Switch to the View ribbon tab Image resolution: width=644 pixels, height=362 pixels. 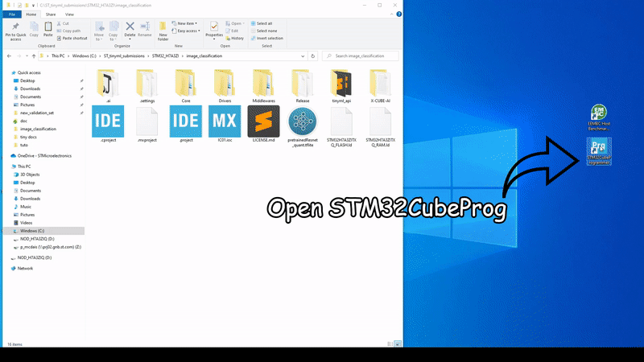[x=69, y=14]
